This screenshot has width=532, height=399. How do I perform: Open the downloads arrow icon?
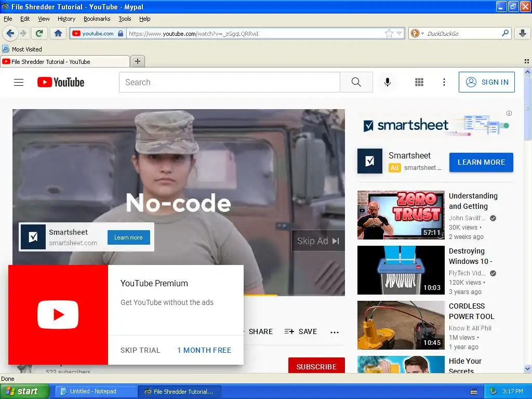tap(523, 33)
